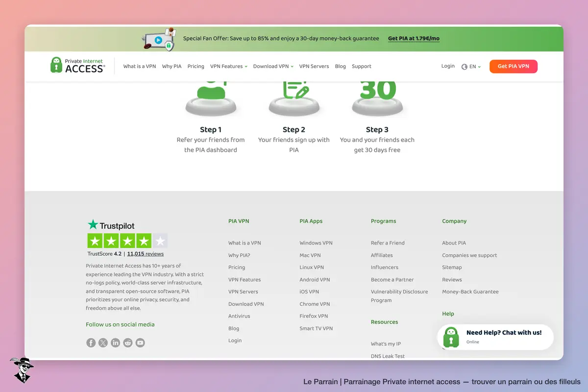Open 'Firefox VPN' extension link
588x392 pixels.
coord(314,316)
